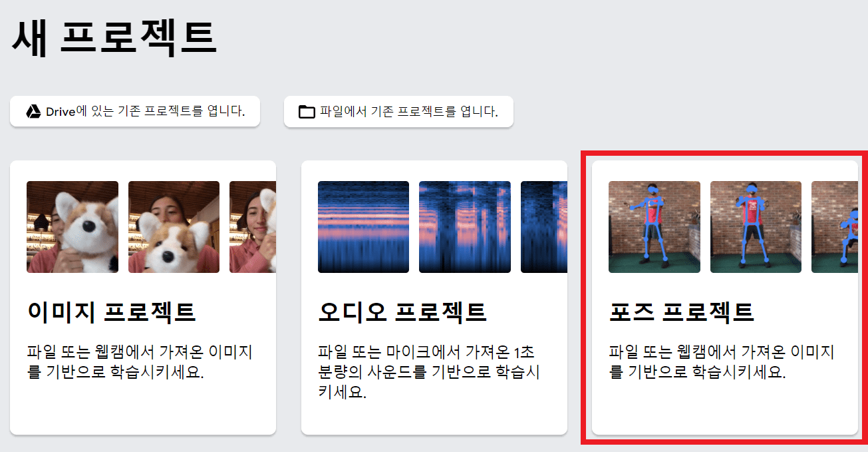Click first pose skeleton thumbnail in pose card

[654, 227]
